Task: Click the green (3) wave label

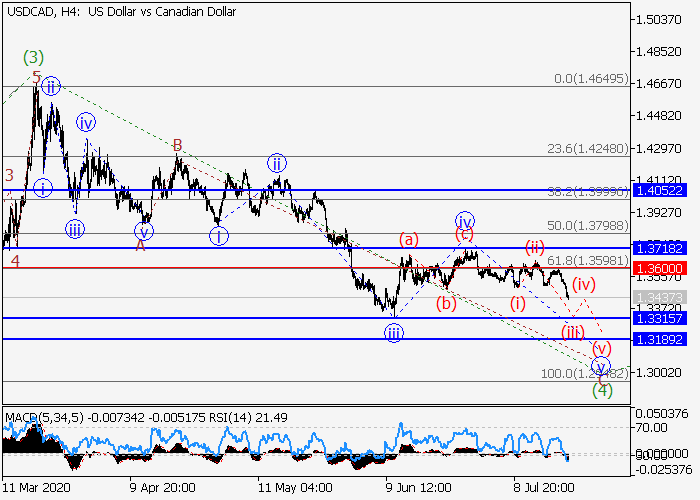Action: (x=33, y=57)
